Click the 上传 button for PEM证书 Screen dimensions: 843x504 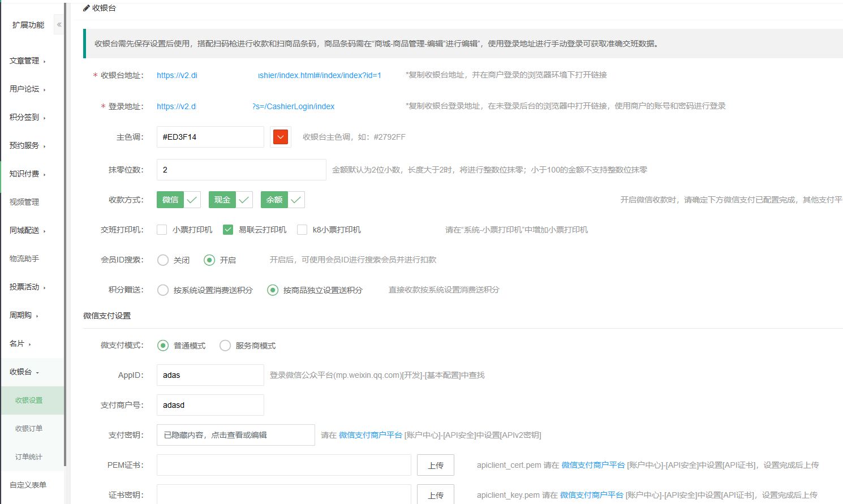(x=435, y=466)
